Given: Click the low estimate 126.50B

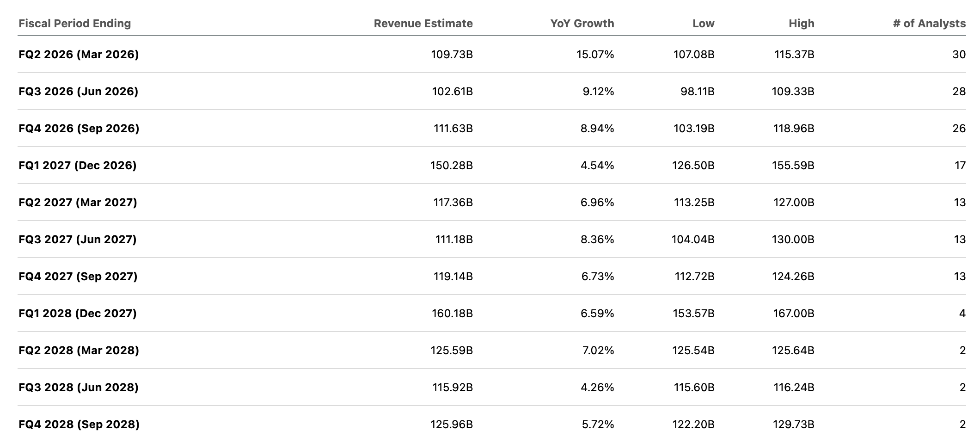Looking at the screenshot, I should coord(693,166).
